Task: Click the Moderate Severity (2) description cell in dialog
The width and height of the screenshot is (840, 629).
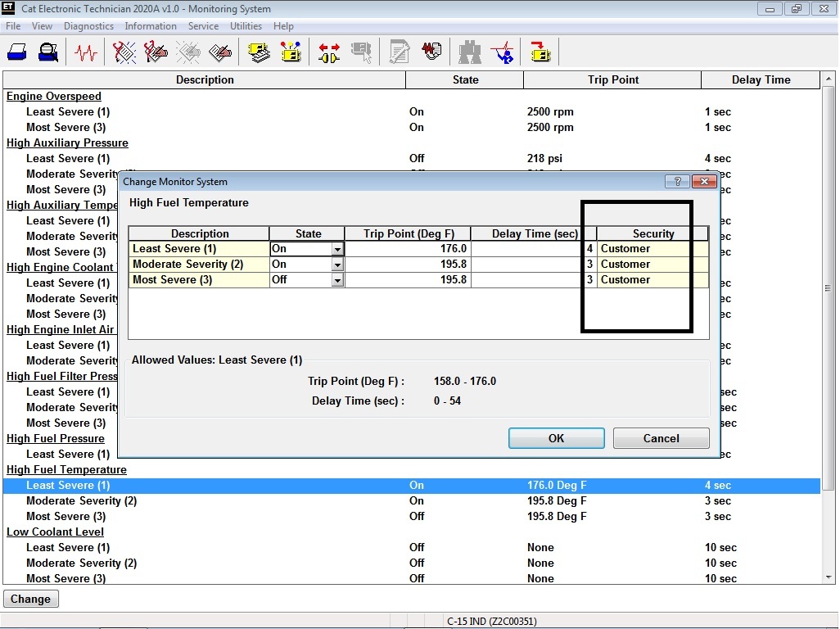Action: click(199, 265)
